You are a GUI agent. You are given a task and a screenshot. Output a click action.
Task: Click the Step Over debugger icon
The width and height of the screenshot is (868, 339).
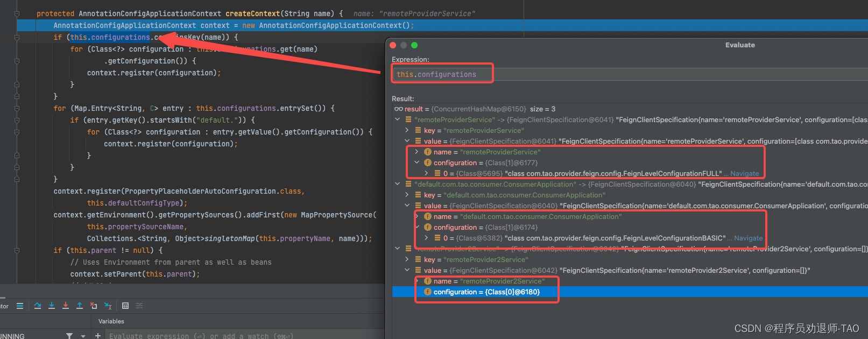tap(38, 306)
